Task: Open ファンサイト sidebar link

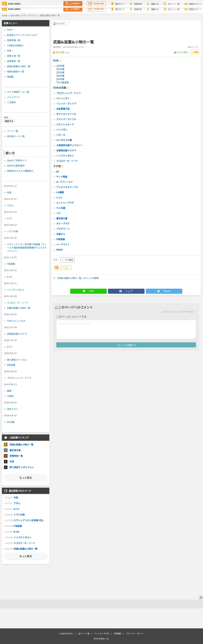Action: 13,97
